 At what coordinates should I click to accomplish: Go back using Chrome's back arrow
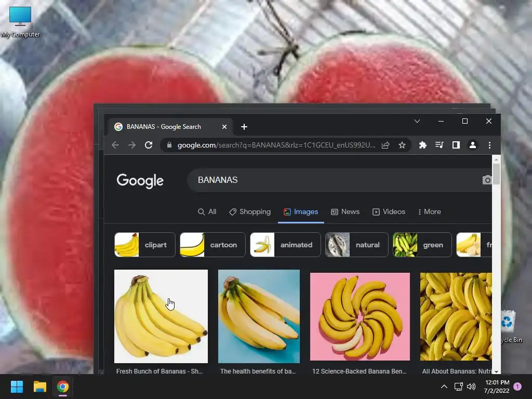pos(115,145)
